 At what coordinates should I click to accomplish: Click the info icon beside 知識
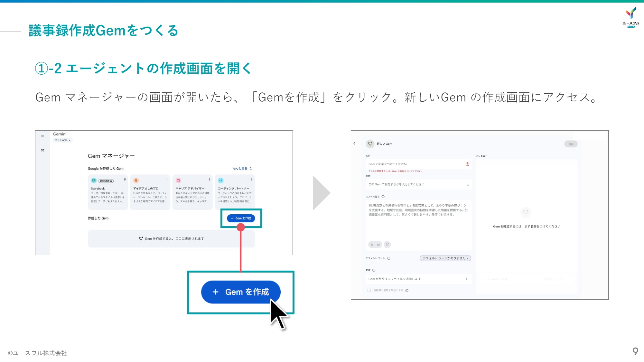(374, 270)
